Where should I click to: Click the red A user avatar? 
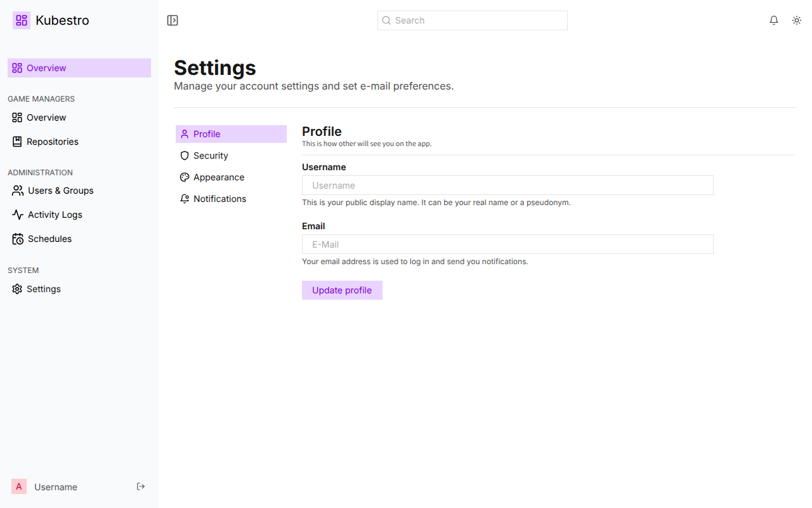[19, 486]
